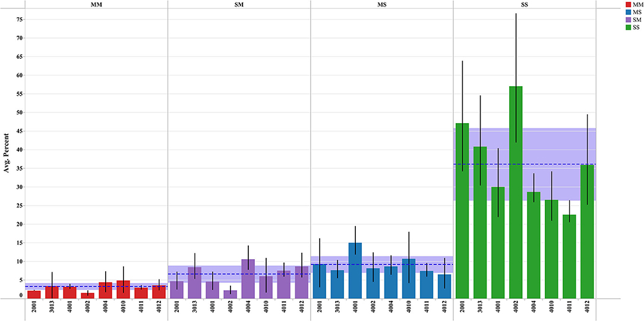644x321 pixels.
Task: Select the green 4012 bar in SS panel
Action: coord(587,232)
